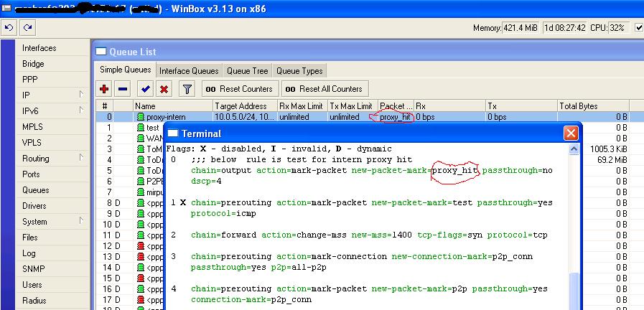Viewport: 644px width, 310px height.
Task: Sort by Name column header
Action: pos(173,106)
